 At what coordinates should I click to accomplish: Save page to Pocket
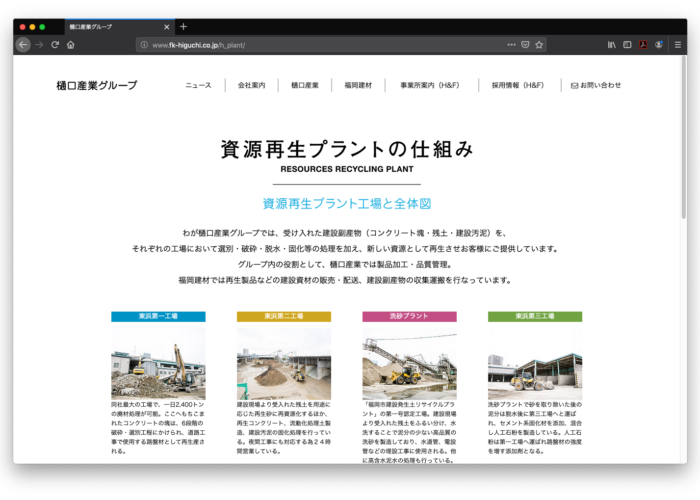click(526, 45)
